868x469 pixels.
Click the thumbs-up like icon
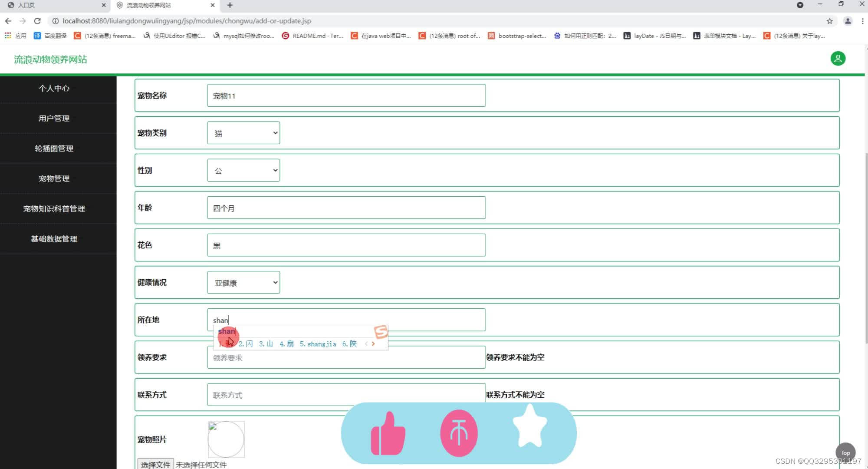tap(388, 433)
